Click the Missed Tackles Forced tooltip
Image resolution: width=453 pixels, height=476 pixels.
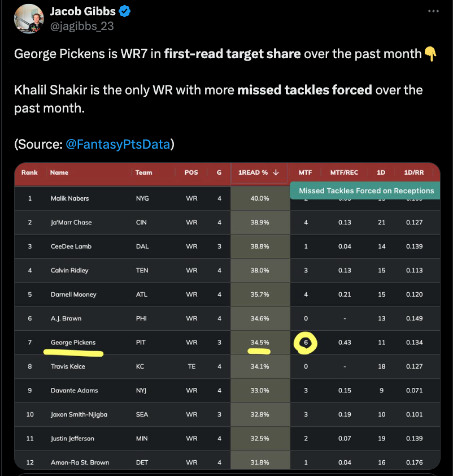tap(365, 191)
